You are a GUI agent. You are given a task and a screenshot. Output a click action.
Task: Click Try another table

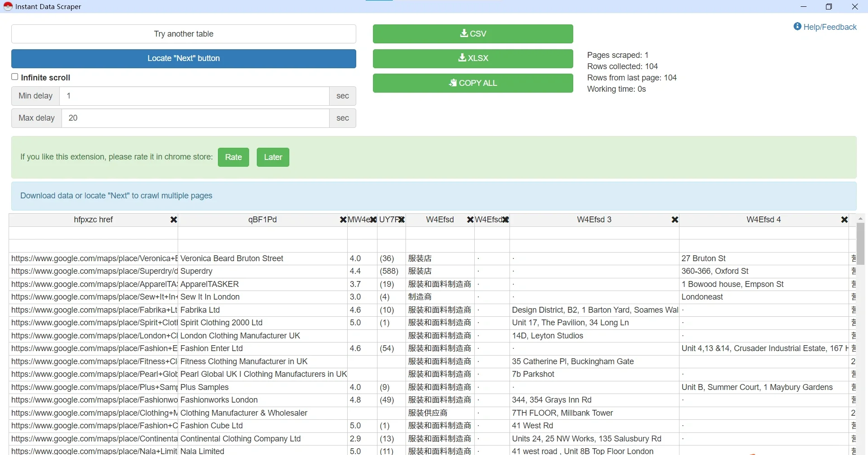(x=184, y=34)
